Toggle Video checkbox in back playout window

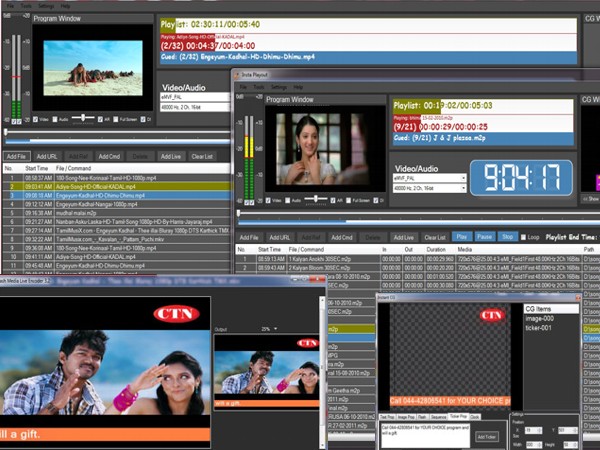[x=36, y=119]
